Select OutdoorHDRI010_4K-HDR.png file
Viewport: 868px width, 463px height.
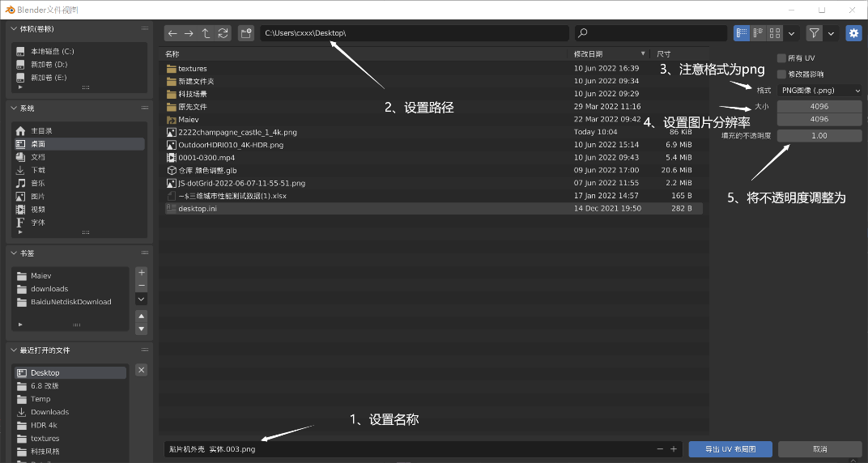[434, 145]
